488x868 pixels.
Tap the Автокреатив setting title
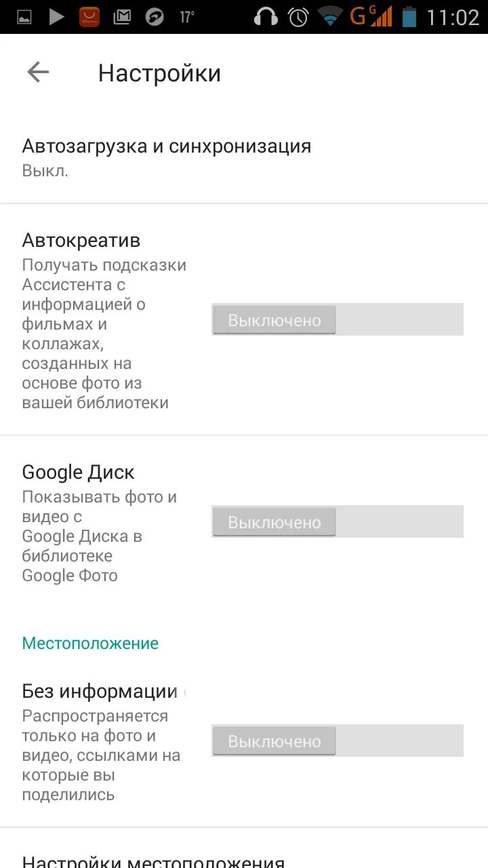81,240
